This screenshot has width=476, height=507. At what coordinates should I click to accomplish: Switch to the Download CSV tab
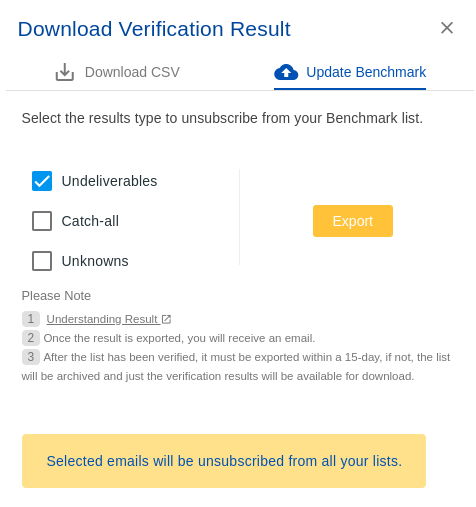pos(117,72)
